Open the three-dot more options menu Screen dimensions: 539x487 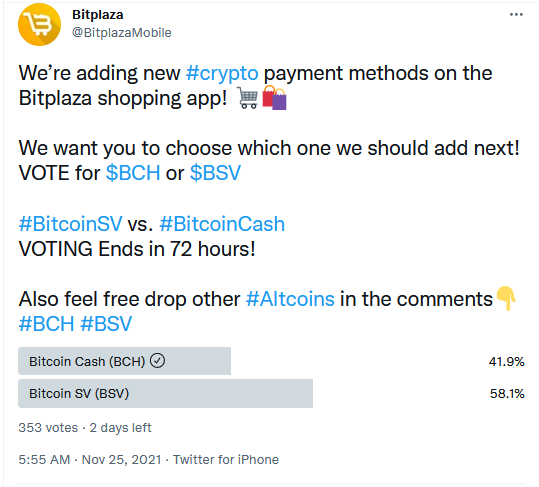(516, 14)
